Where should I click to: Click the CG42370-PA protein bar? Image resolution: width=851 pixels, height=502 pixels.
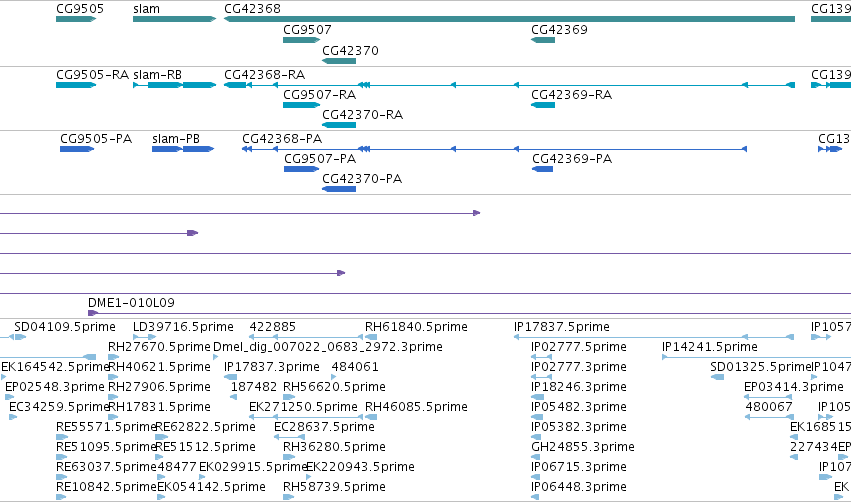[x=339, y=189]
